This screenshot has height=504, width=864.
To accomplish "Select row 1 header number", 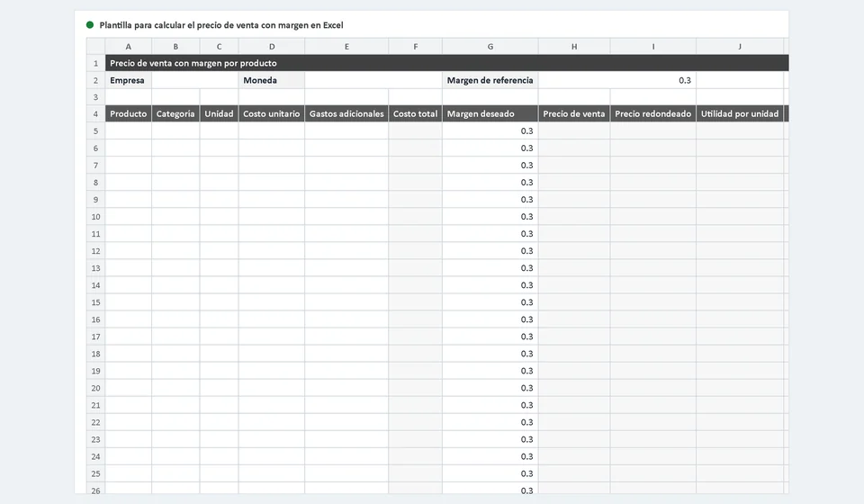I will (96, 63).
